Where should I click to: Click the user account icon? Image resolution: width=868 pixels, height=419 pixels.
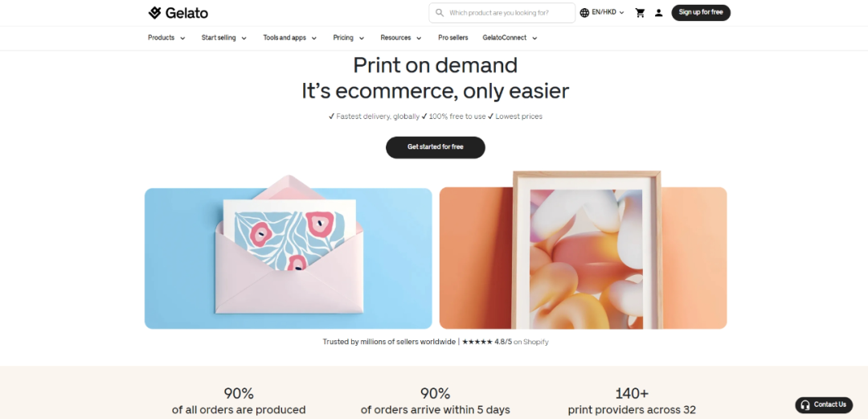(x=658, y=13)
